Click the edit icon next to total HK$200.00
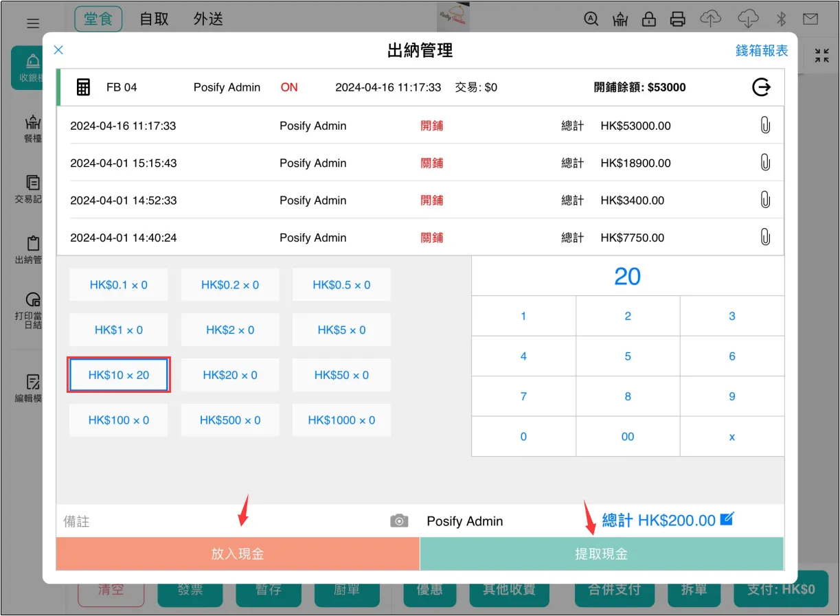Screen dimensions: 840x616 [727, 519]
